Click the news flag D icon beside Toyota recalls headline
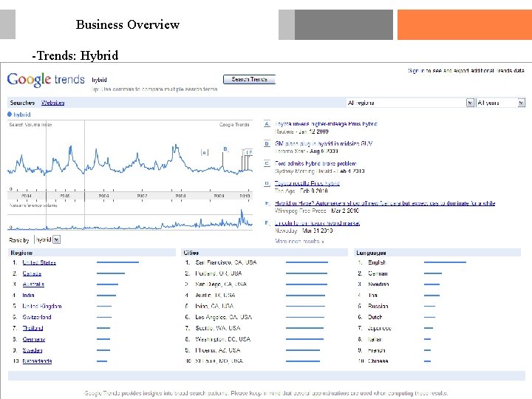 tap(267, 183)
